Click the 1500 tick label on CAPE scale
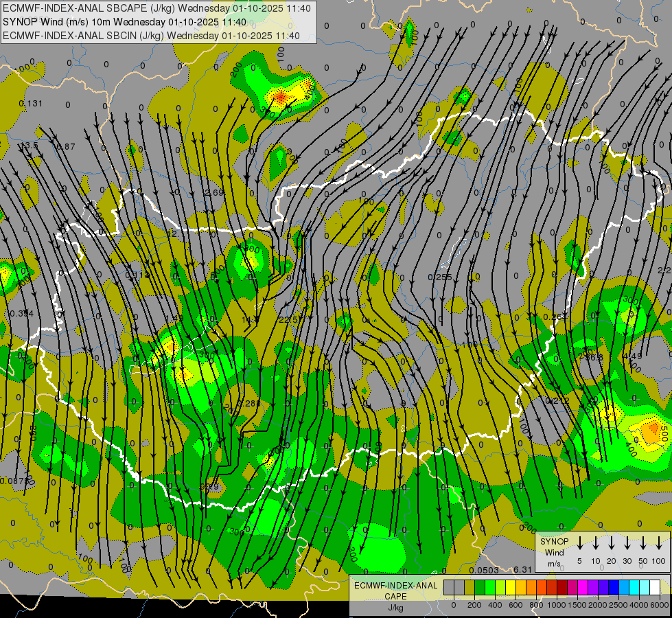672x618 pixels. pos(577,605)
